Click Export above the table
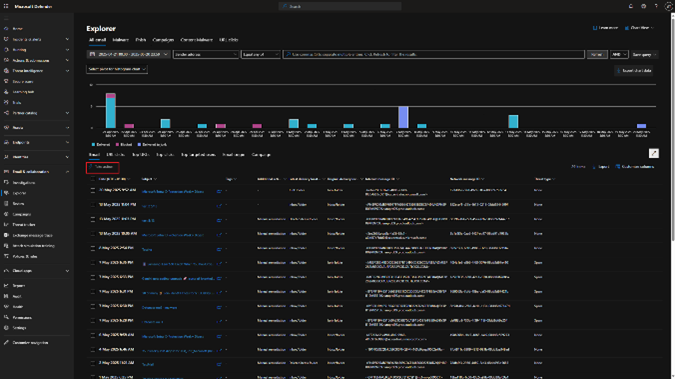Image resolution: width=675 pixels, height=379 pixels. point(601,167)
